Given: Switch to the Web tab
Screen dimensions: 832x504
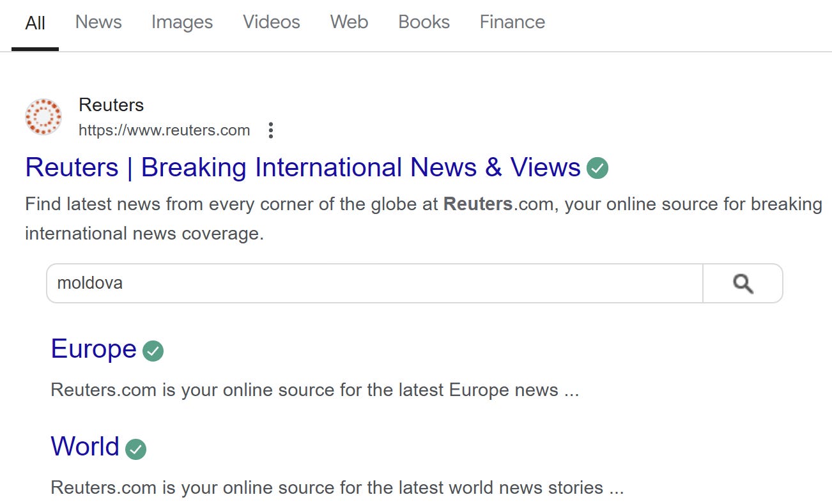Looking at the screenshot, I should click(x=349, y=22).
